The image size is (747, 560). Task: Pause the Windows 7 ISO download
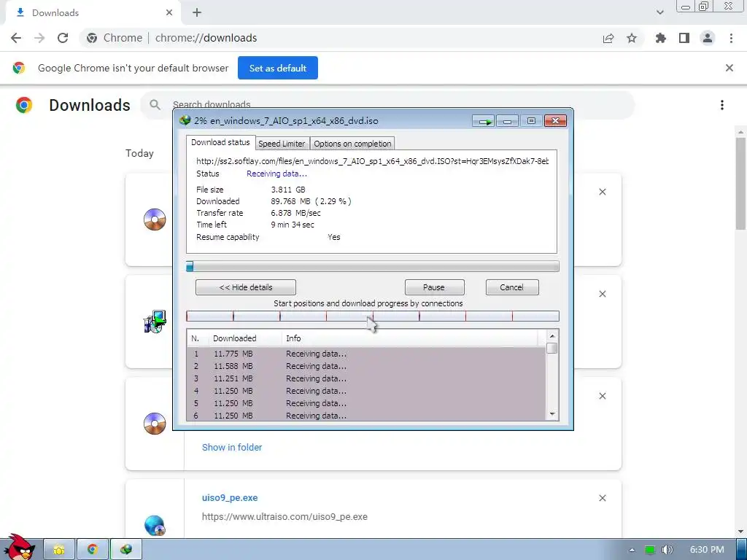point(434,287)
